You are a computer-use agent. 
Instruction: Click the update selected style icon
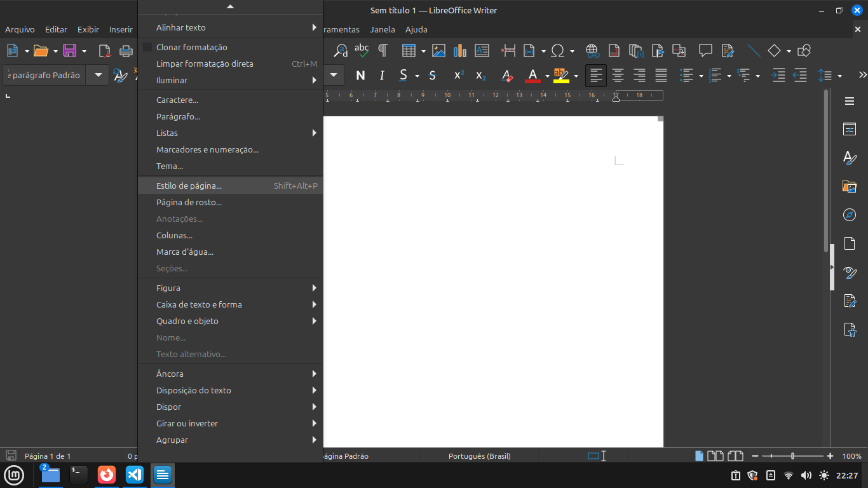click(120, 76)
